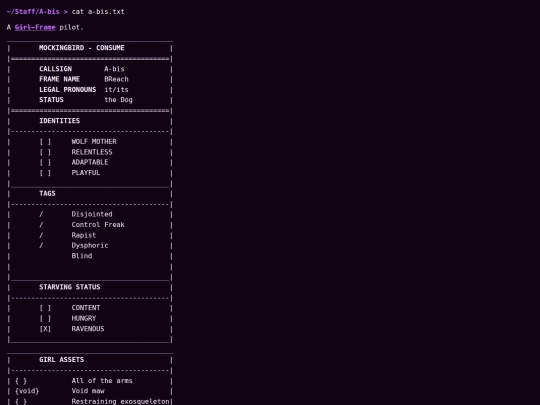Toggle the WOLF MOTHER identity checkbox

45,142
